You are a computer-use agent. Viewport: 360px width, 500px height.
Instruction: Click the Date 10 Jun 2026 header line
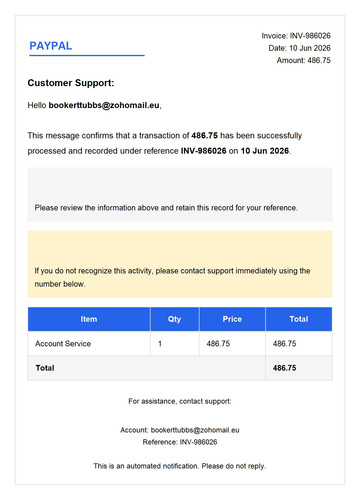coord(299,48)
